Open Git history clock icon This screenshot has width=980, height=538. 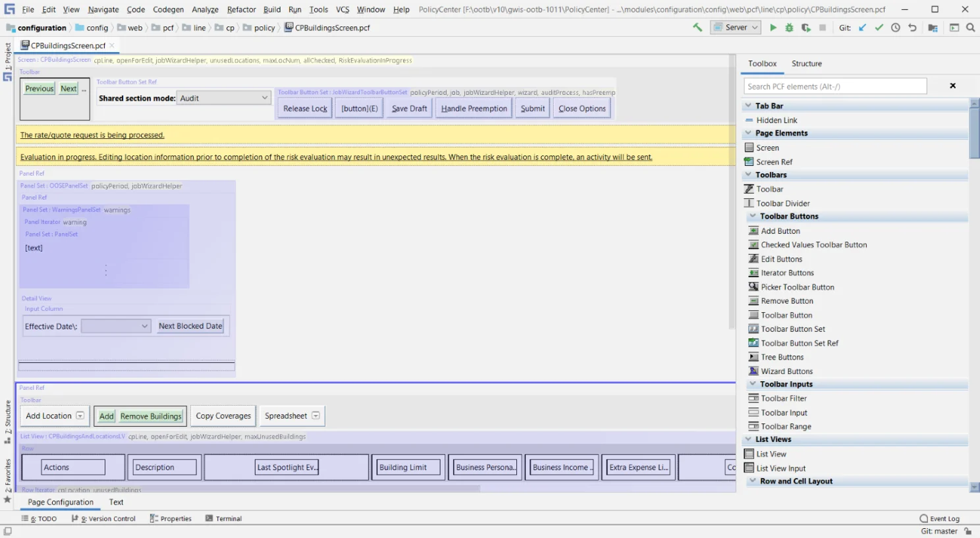click(896, 28)
